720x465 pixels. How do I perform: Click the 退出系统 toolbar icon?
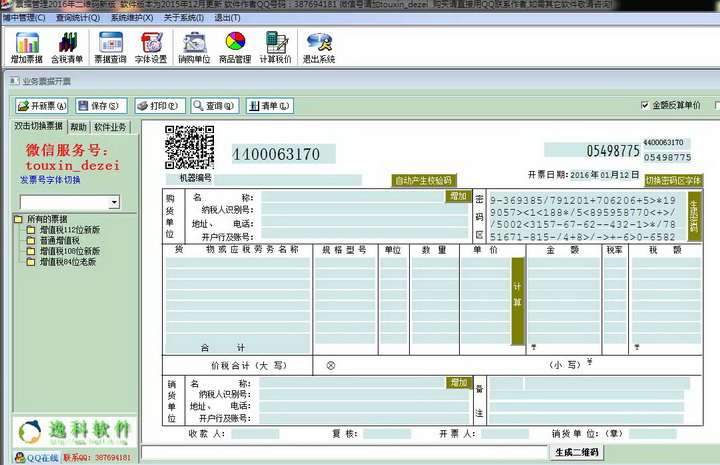point(319,48)
